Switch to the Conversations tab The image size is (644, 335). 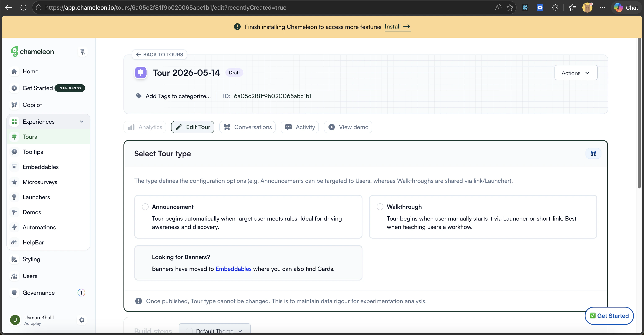247,127
